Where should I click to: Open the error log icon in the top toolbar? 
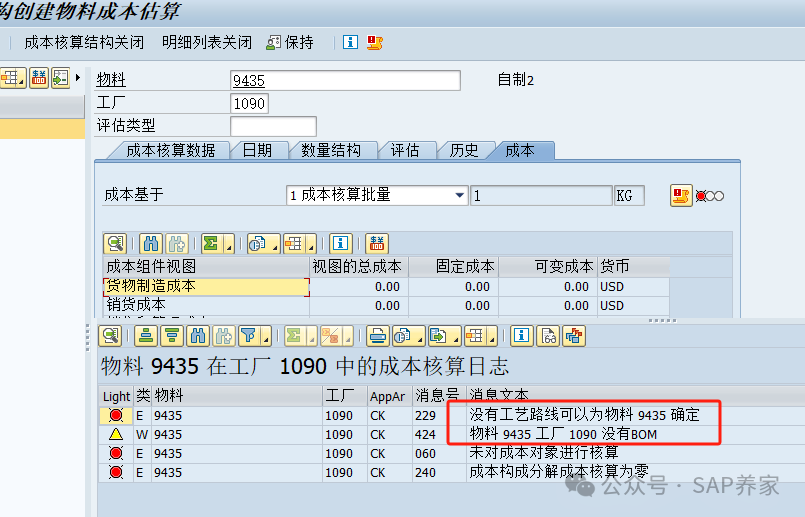[x=375, y=42]
